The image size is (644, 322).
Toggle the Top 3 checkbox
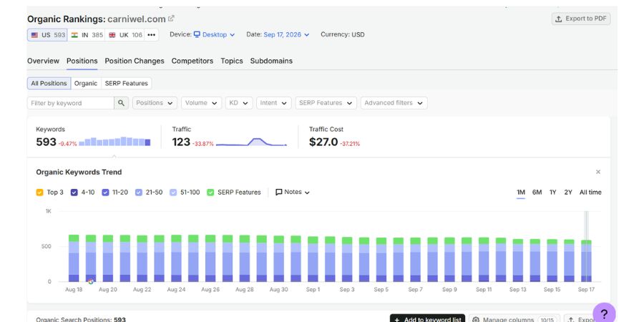pos(40,192)
